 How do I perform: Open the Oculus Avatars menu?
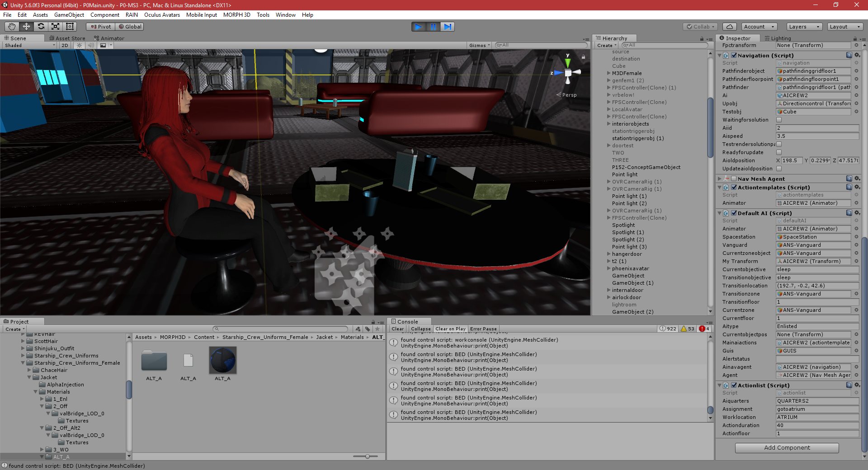point(162,14)
